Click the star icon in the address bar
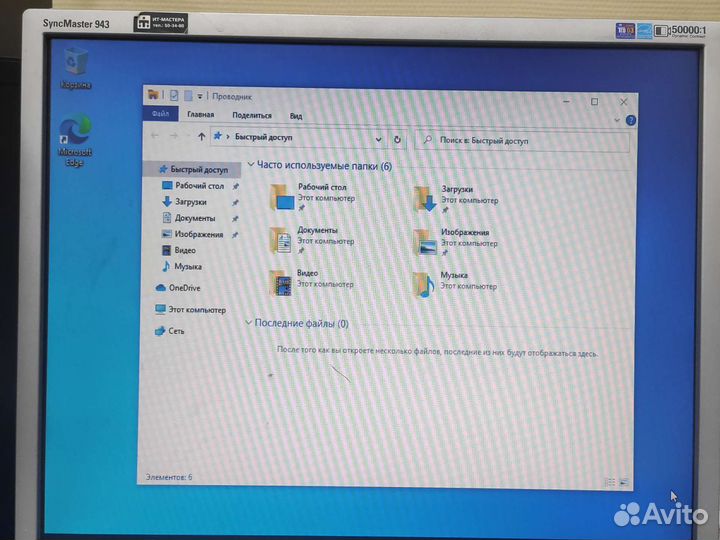 (218, 136)
